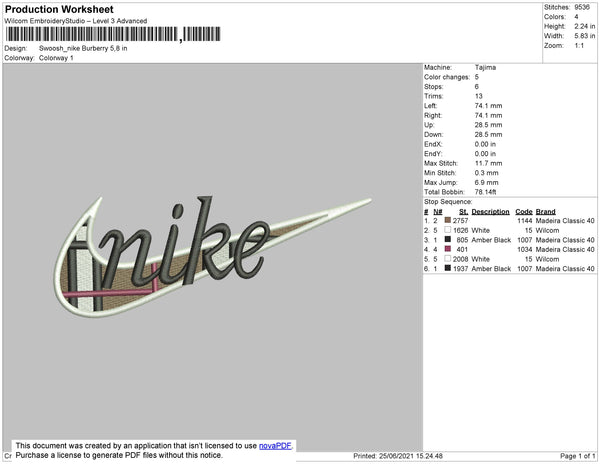Viewport: 600px width, 464px height.
Task: Select the Production Worksheet title
Action: [x=59, y=9]
